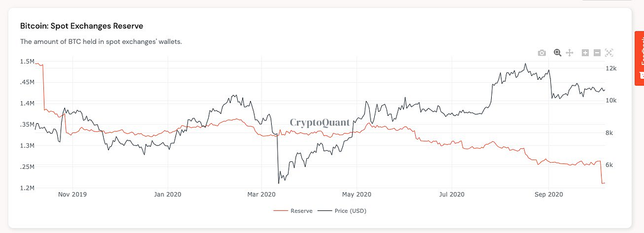
Task: Zoom out with minus icon
Action: pos(597,53)
